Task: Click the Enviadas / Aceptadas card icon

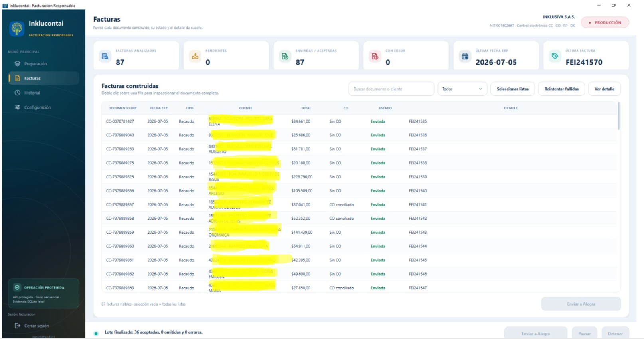Action: 285,57
